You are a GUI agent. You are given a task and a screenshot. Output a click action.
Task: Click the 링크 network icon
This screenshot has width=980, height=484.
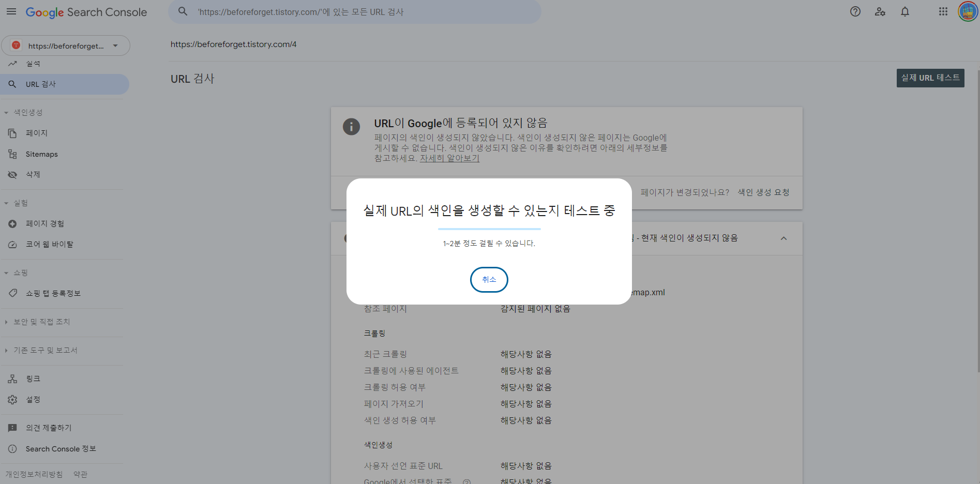pyautogui.click(x=12, y=379)
